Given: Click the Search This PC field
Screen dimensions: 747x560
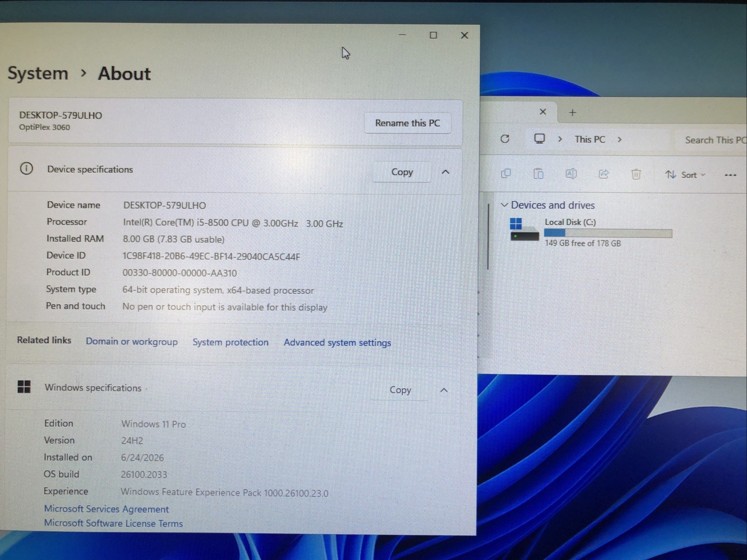Looking at the screenshot, I should tap(712, 140).
